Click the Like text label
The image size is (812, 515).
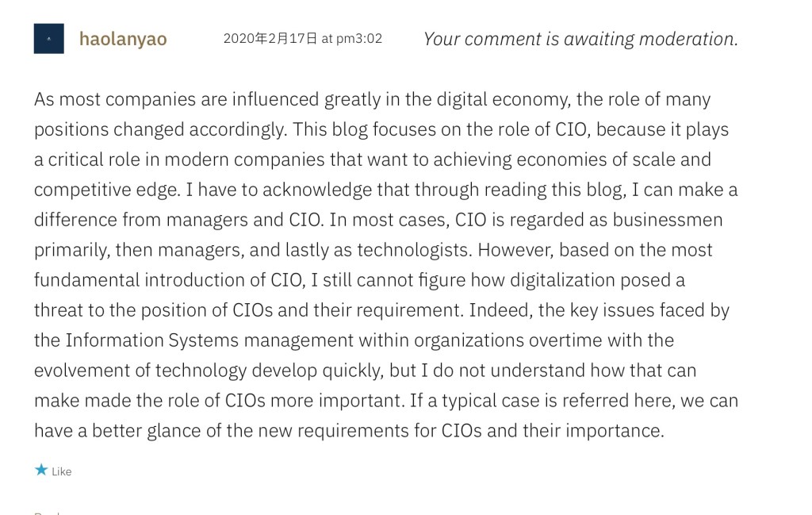[62, 471]
